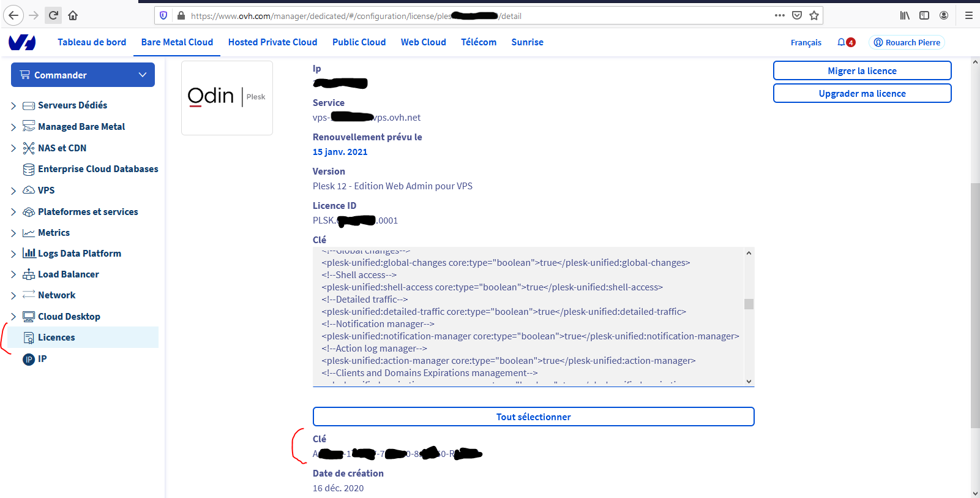Expand the VPS sidebar section
Image resolution: width=980 pixels, height=498 pixels.
pyautogui.click(x=13, y=191)
